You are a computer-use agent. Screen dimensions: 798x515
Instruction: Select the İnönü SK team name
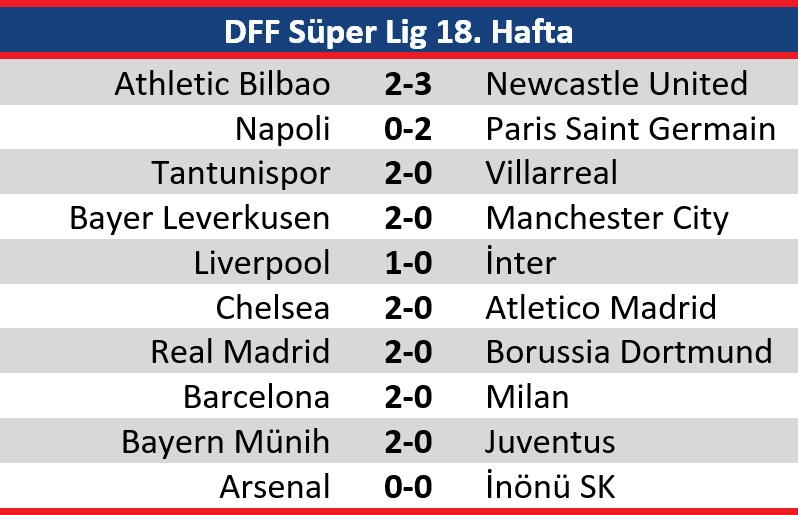tap(551, 485)
